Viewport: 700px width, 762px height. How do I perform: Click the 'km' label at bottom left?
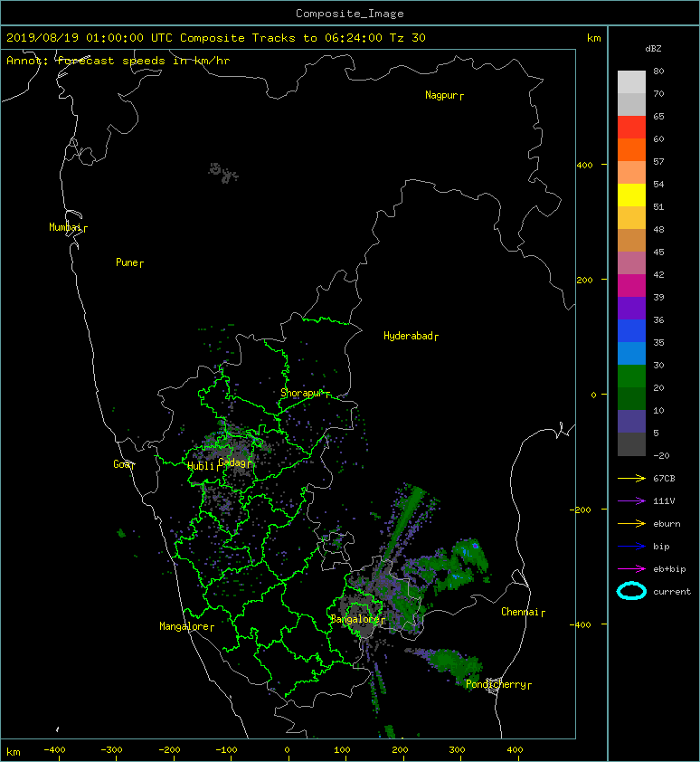[14, 752]
